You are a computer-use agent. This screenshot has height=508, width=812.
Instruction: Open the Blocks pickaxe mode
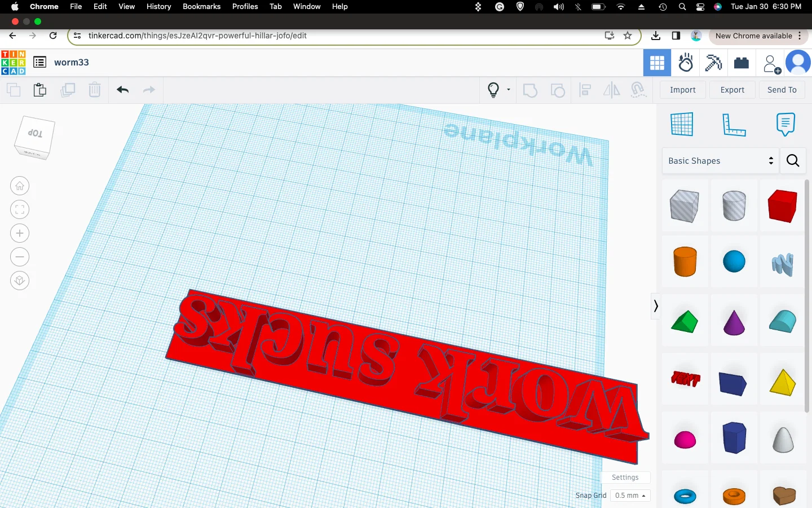tap(713, 63)
